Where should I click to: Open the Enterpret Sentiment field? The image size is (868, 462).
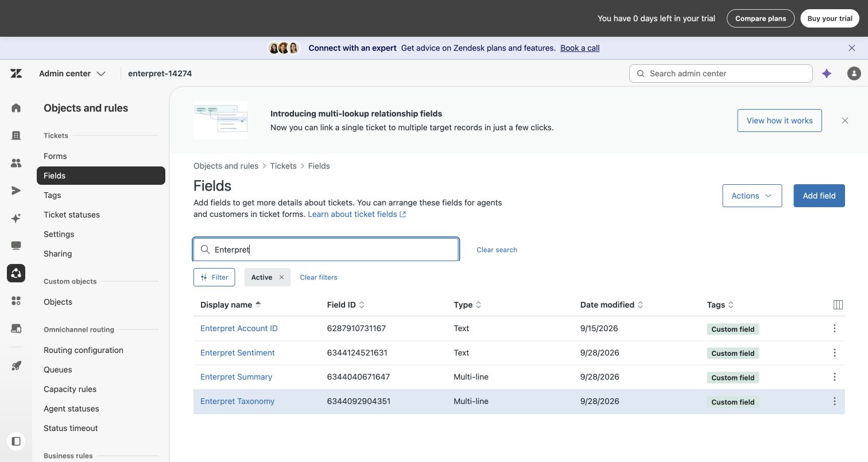pos(238,353)
